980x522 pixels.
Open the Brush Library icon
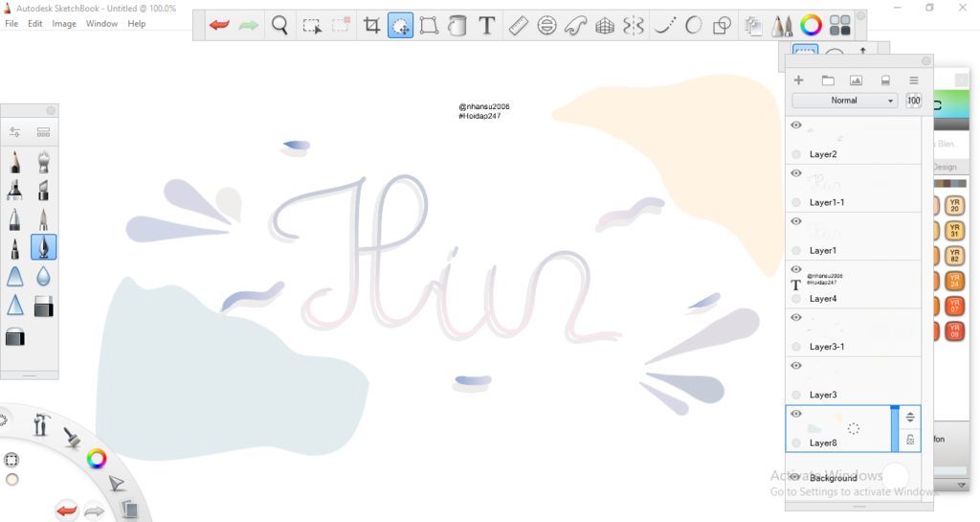[43, 132]
